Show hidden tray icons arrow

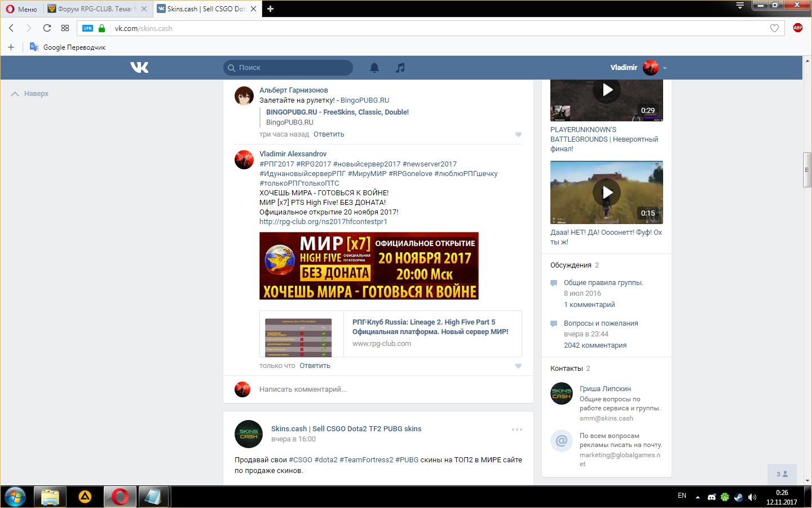[698, 497]
